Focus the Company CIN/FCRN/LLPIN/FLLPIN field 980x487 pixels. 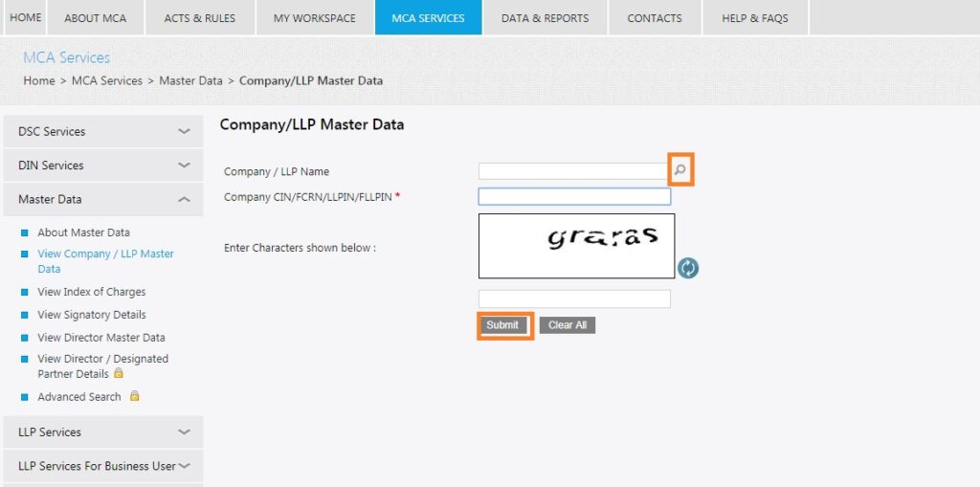574,196
